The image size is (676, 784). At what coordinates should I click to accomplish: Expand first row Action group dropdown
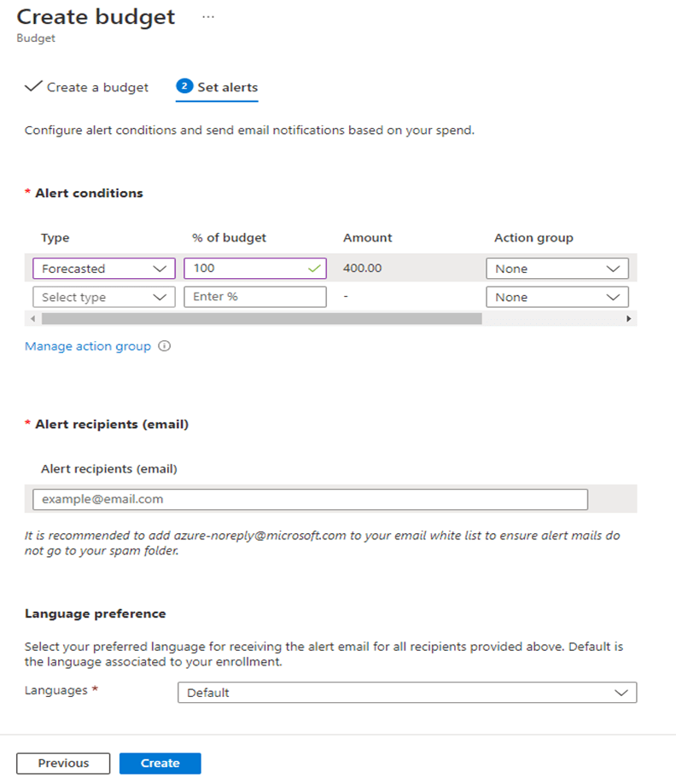pyautogui.click(x=557, y=269)
